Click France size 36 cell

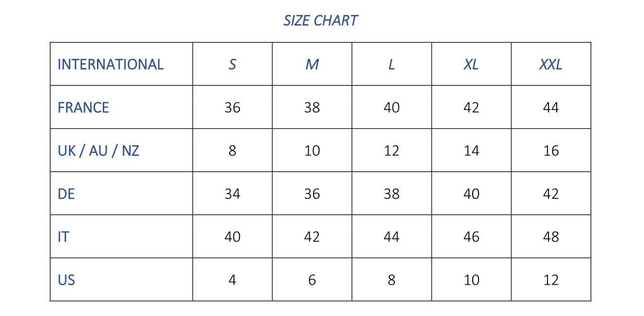(x=232, y=107)
